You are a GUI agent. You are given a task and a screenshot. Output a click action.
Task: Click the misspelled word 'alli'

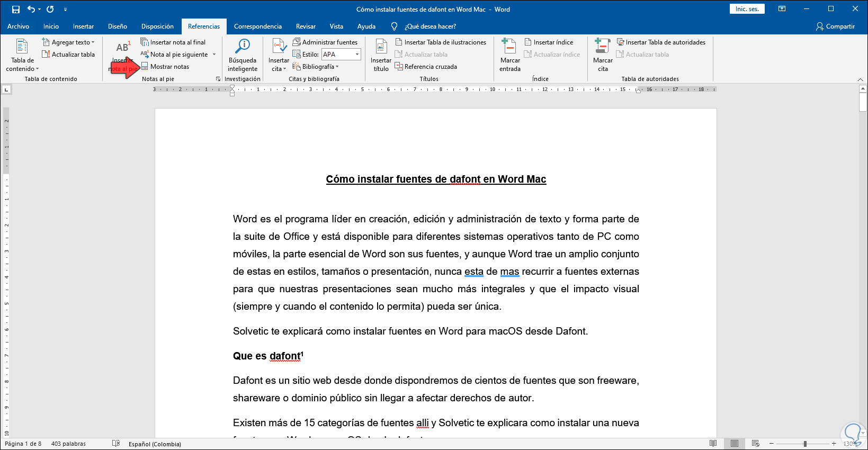422,423
